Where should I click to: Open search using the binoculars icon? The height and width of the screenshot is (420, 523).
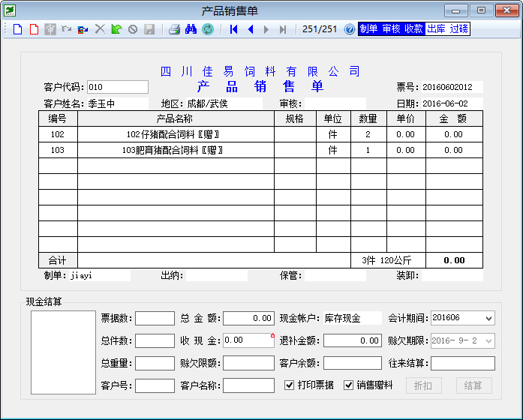click(x=191, y=29)
